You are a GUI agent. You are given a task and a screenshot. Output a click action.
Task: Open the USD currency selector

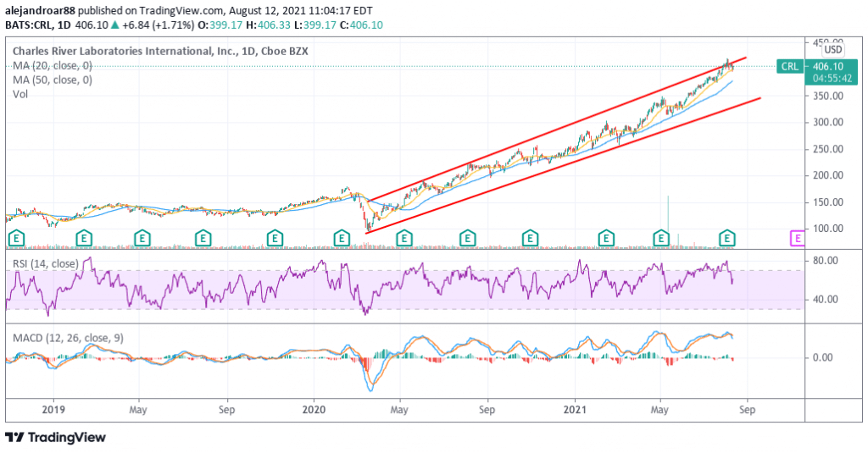click(832, 50)
